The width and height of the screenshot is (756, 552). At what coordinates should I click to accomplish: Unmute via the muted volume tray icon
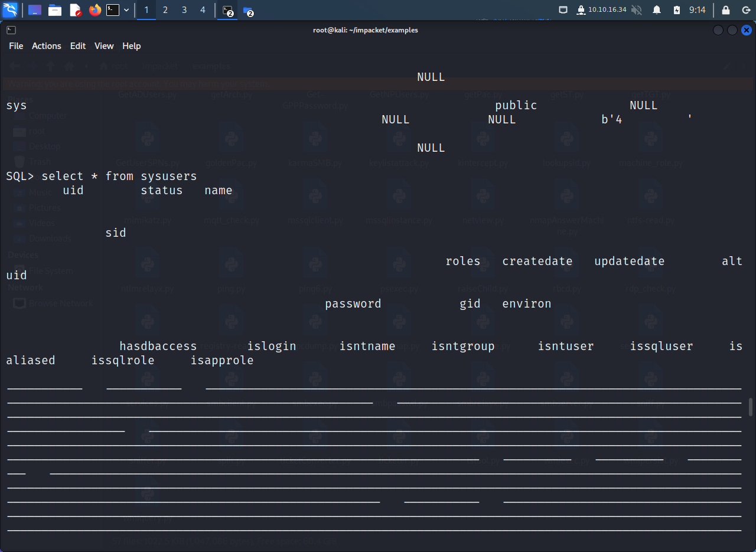(637, 10)
